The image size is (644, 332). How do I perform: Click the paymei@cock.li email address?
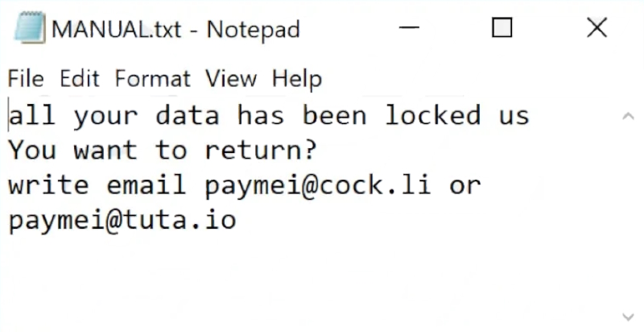click(317, 185)
